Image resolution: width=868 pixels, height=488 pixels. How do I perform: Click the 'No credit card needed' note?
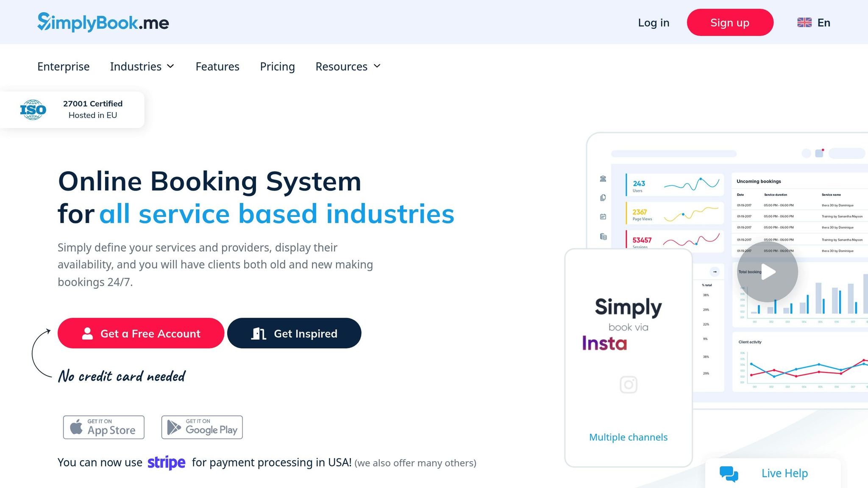point(122,376)
